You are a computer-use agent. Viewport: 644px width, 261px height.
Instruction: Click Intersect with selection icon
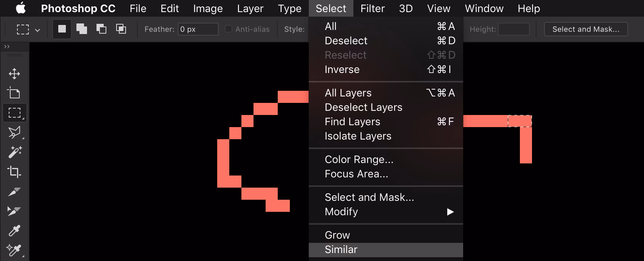click(x=121, y=29)
